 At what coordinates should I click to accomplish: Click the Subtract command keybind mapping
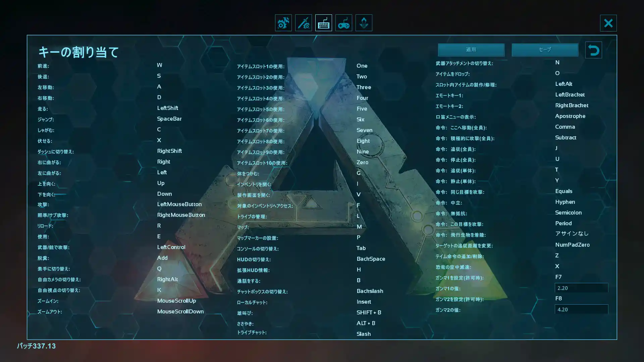565,137
